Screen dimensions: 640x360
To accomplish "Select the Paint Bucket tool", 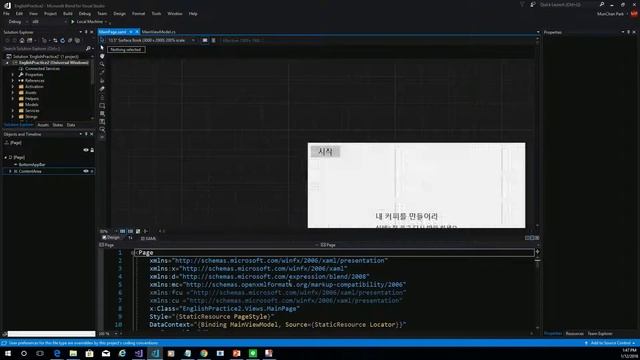I will [x=102, y=80].
